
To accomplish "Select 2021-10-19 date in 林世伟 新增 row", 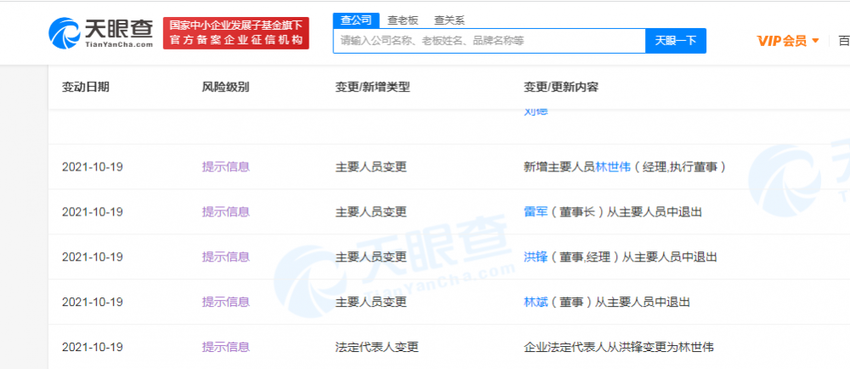I will (92, 167).
